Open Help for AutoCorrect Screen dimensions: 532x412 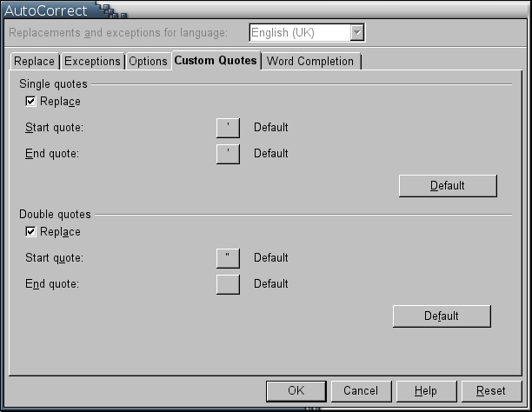click(x=425, y=391)
